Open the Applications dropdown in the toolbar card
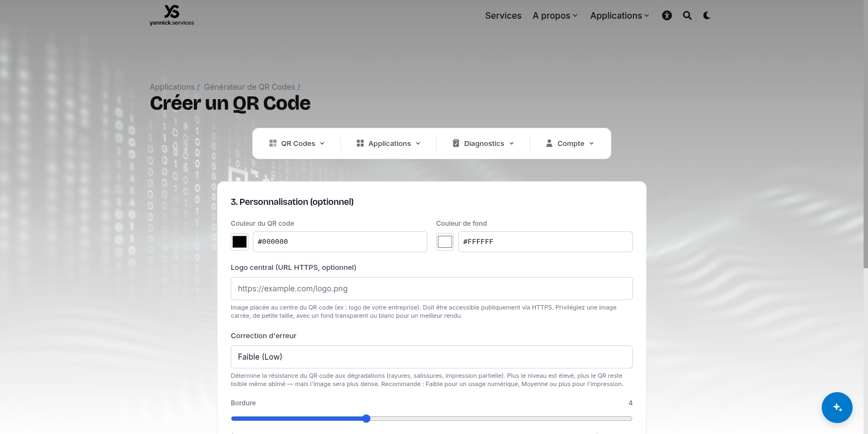This screenshot has width=868, height=434. pos(388,143)
